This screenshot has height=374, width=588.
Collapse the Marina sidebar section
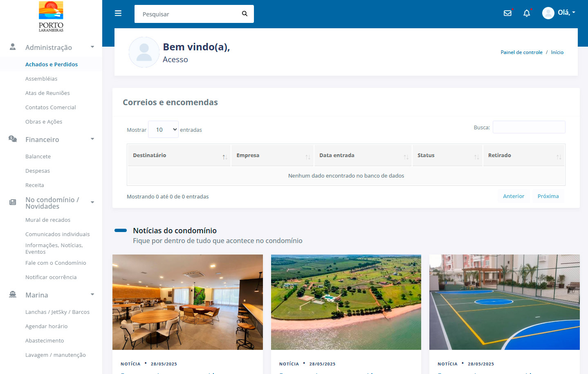click(92, 295)
